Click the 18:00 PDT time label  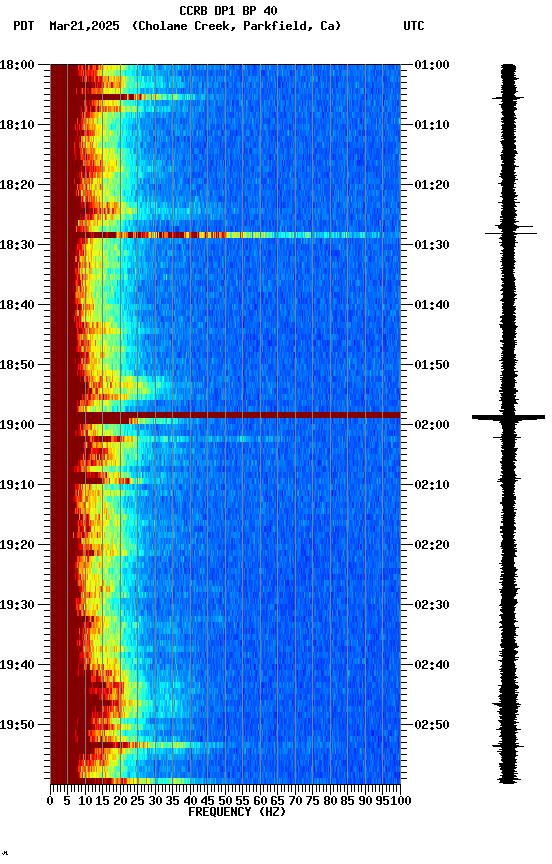17,65
